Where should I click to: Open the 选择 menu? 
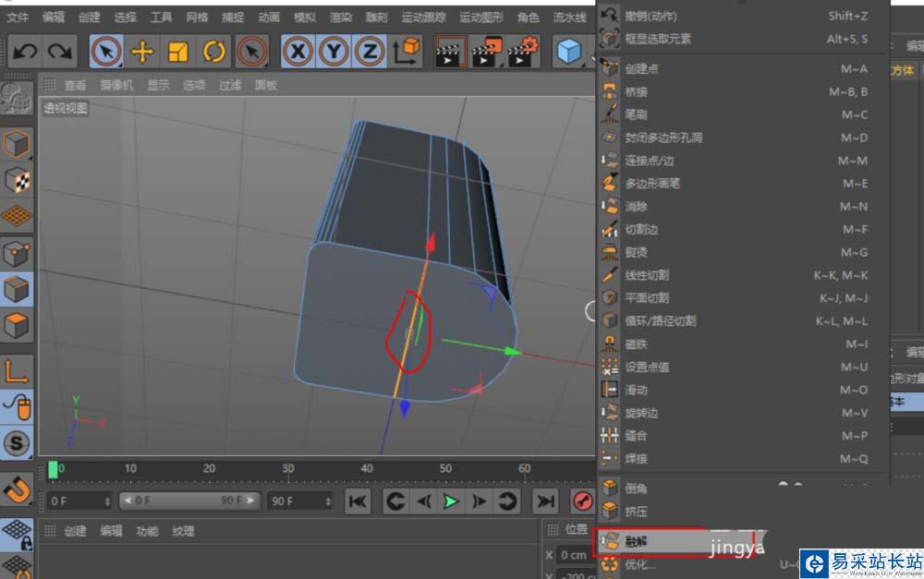[x=126, y=18]
